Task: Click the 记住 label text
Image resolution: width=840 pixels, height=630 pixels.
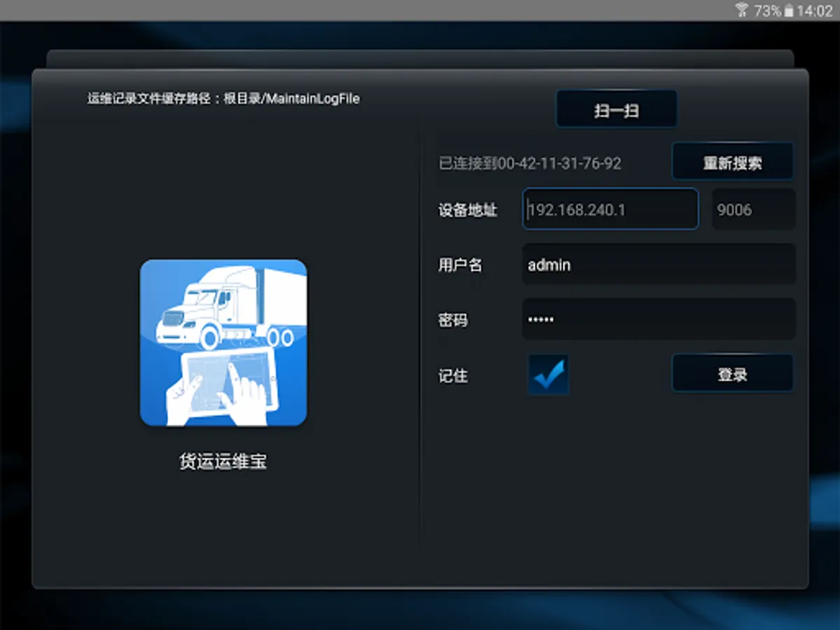Action: click(x=453, y=376)
